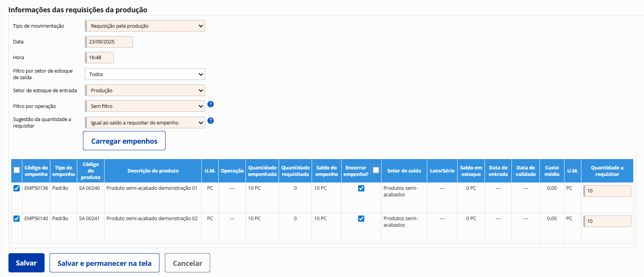Expand Sugestão da quantidade a requisitar dropdown
Viewport: 644px width, 277px height.
145,123
